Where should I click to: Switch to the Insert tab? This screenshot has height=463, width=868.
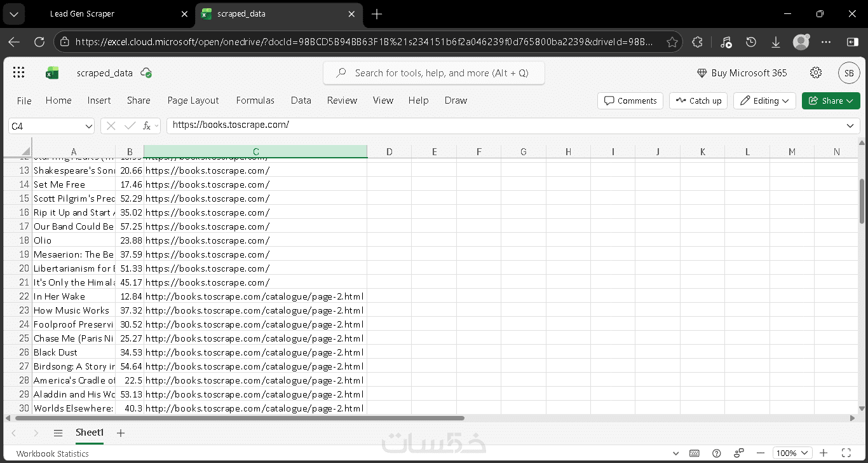point(99,100)
